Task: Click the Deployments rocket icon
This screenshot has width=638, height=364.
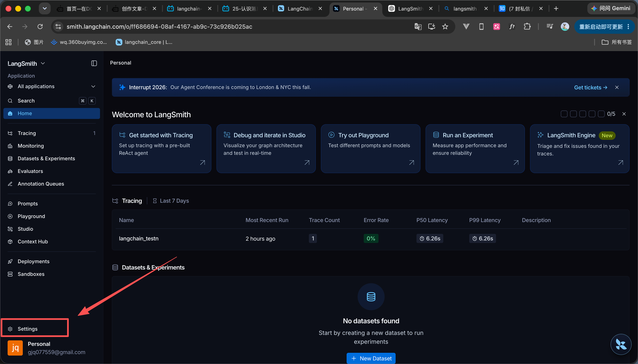Action: pos(10,261)
